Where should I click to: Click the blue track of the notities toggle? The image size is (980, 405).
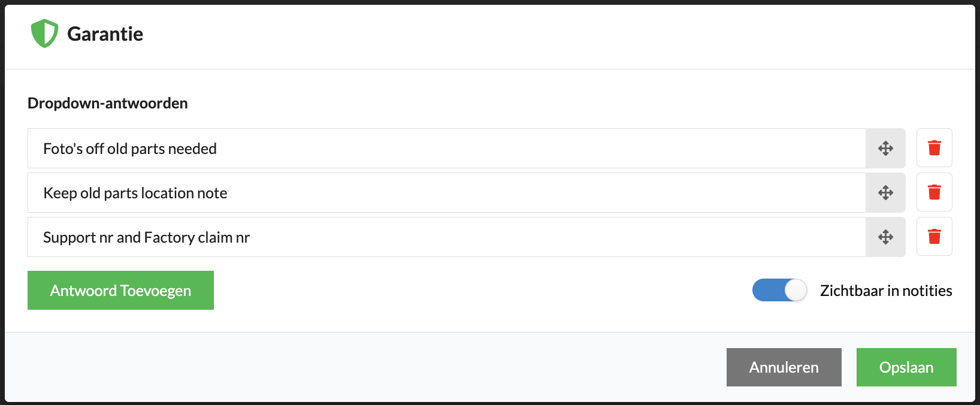[768, 291]
